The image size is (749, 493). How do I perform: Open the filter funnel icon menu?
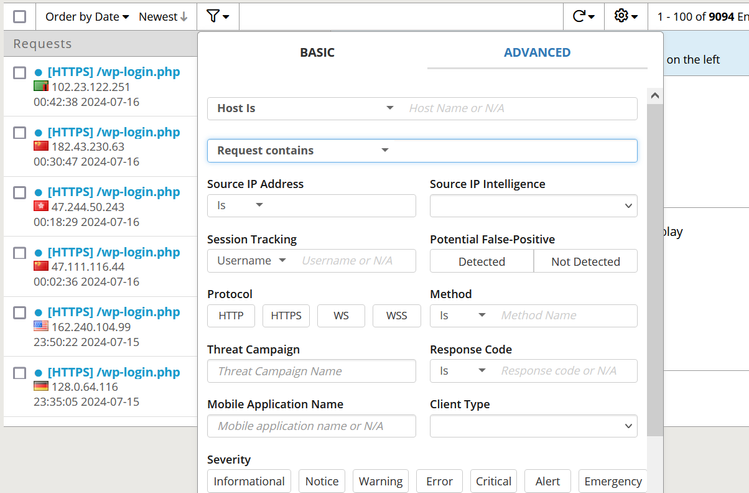tap(218, 16)
